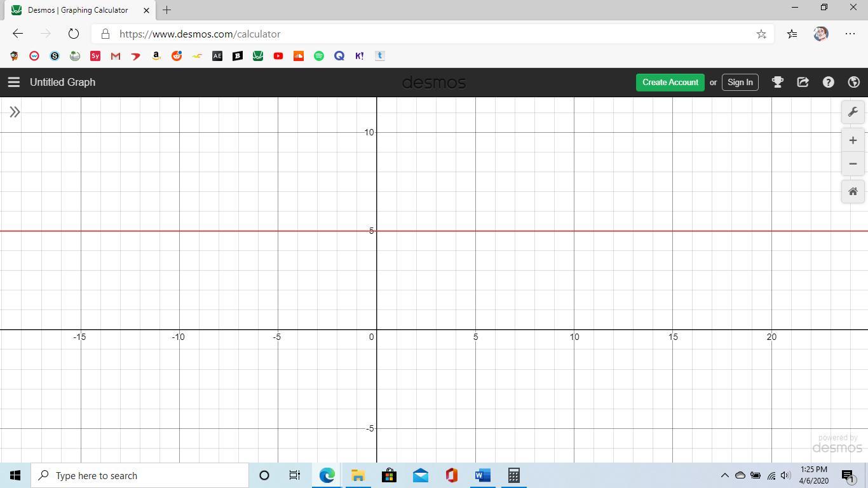Click the taskbar search box
The width and height of the screenshot is (868, 488).
[x=140, y=475]
